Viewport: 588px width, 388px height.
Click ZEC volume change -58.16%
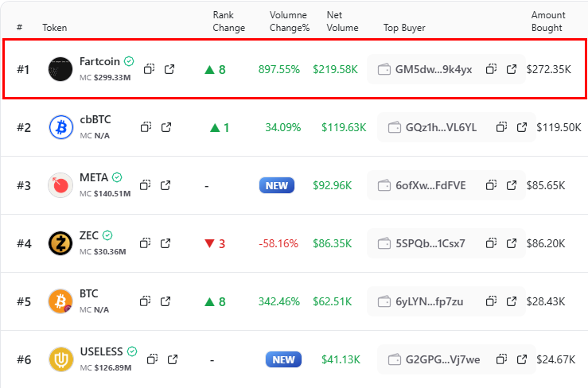pos(278,243)
